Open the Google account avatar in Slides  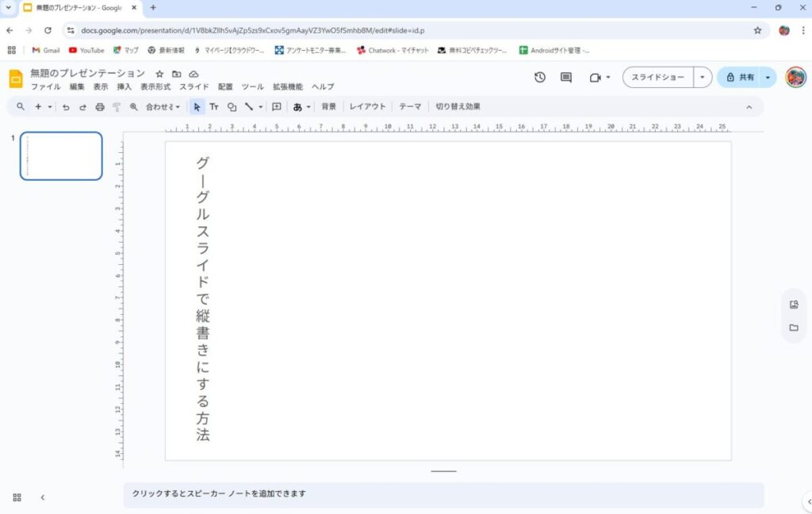click(x=796, y=77)
